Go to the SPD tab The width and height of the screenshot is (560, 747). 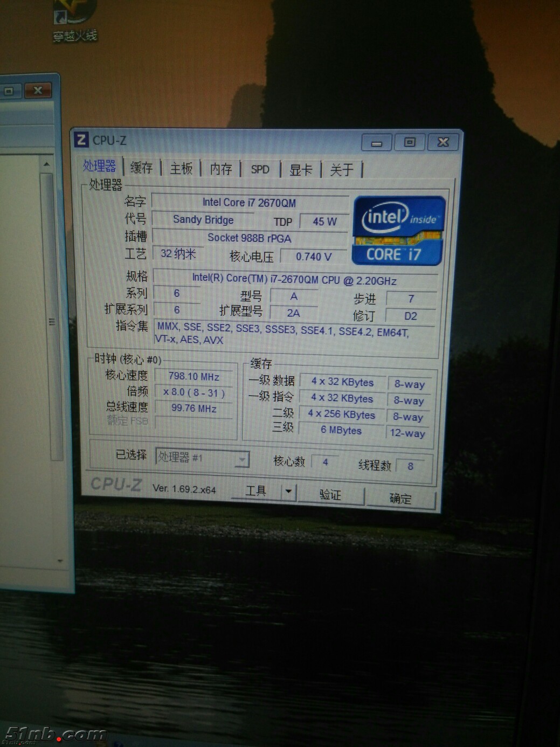260,169
